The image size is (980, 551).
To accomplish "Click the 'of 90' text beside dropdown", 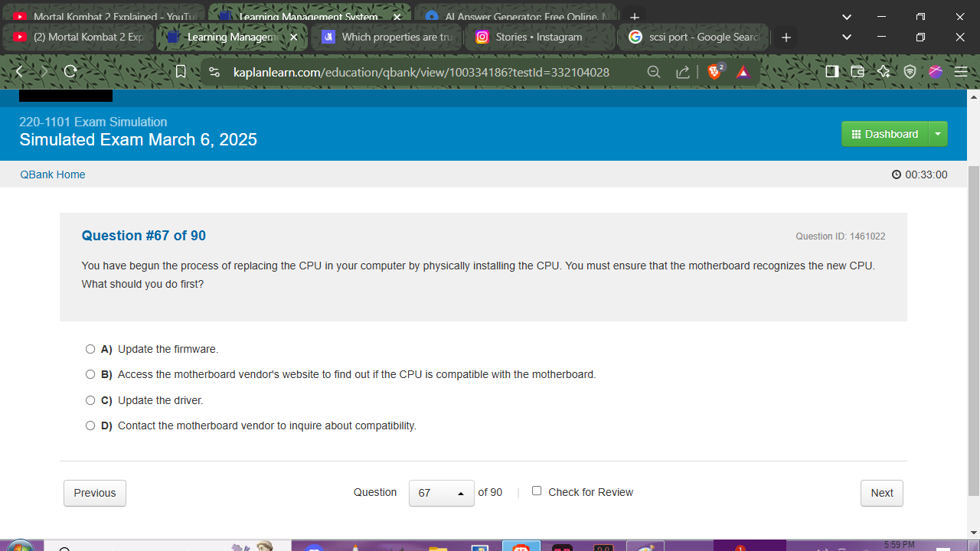I will click(x=490, y=492).
